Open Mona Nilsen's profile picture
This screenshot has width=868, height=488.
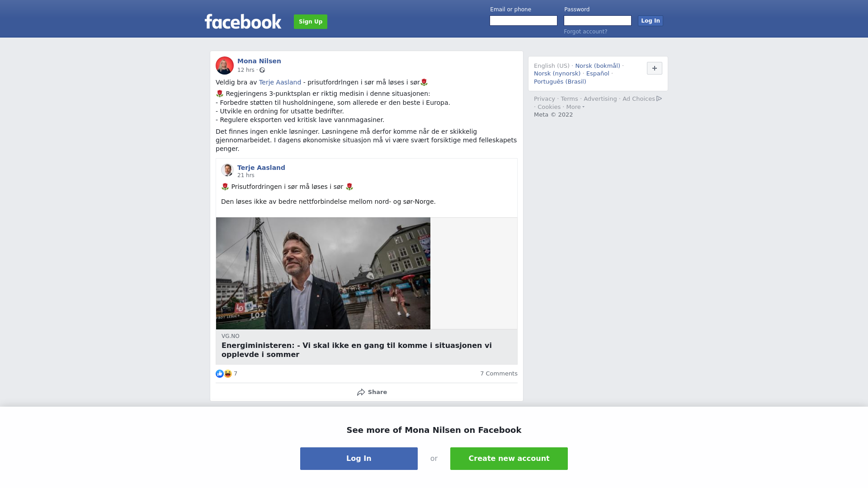coord(225,66)
